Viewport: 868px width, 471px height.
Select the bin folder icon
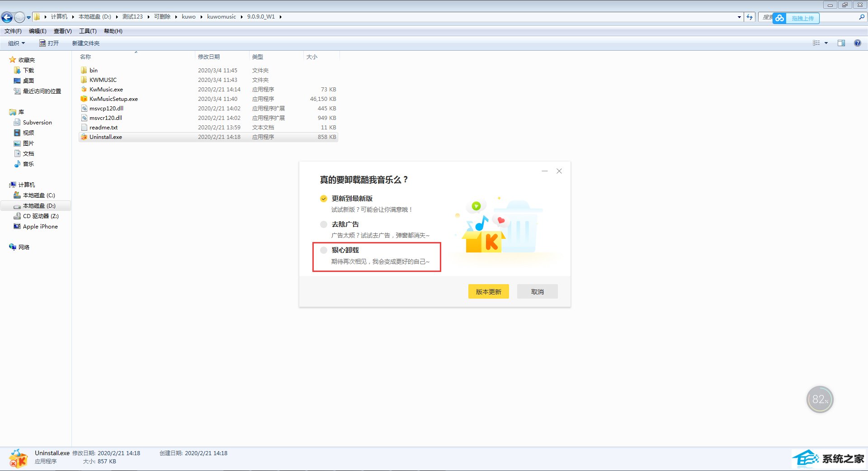tap(84, 70)
